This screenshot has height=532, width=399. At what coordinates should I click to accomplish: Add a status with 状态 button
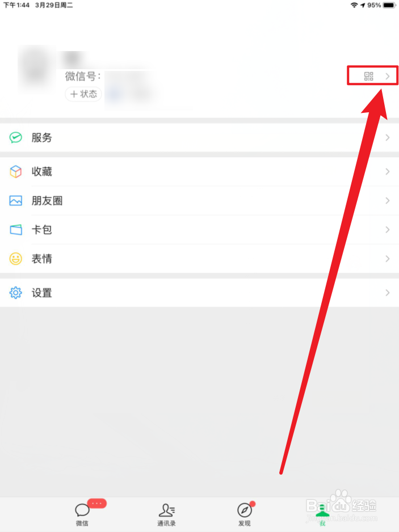pyautogui.click(x=83, y=94)
